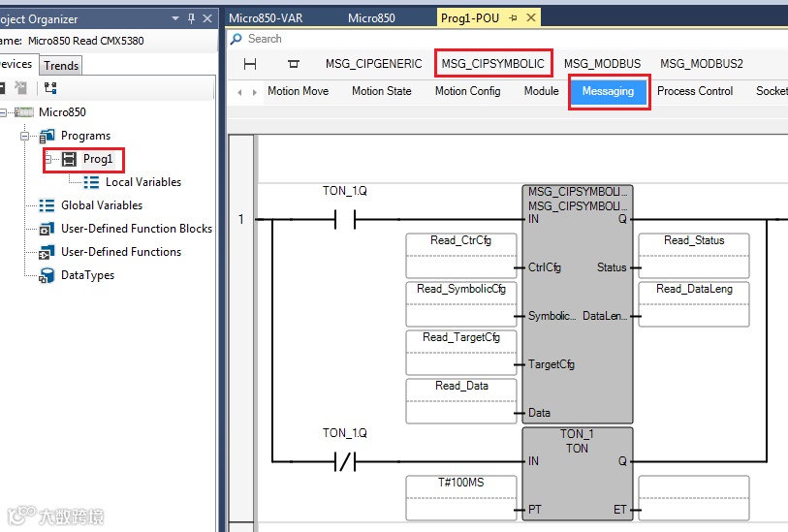Image resolution: width=788 pixels, height=532 pixels.
Task: Click the Programs folder icon
Action: tap(47, 136)
